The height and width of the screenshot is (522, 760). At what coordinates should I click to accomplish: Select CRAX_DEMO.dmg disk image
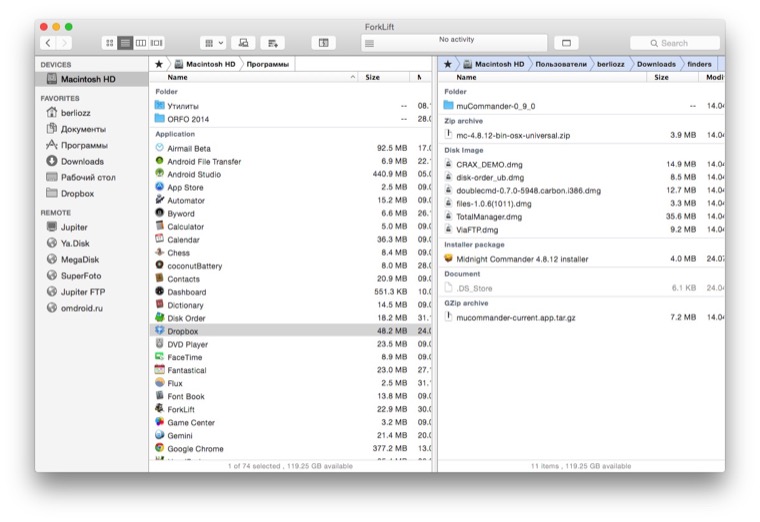pyautogui.click(x=582, y=164)
